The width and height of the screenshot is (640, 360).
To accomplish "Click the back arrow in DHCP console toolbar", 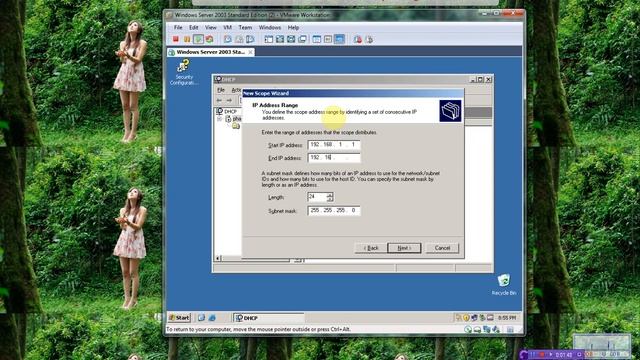I will pos(219,100).
